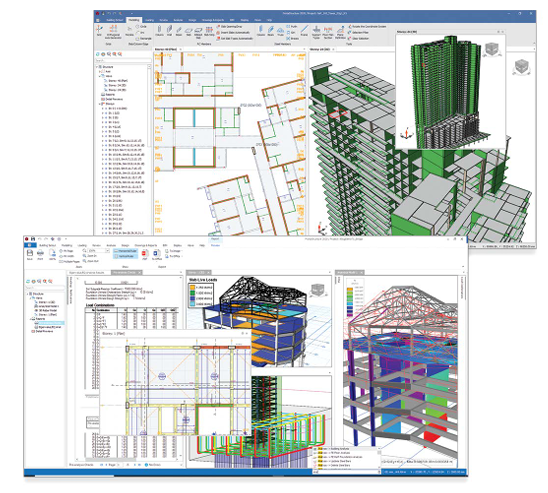Select the Fit Page view option
The image size is (548, 493).
coord(66,251)
